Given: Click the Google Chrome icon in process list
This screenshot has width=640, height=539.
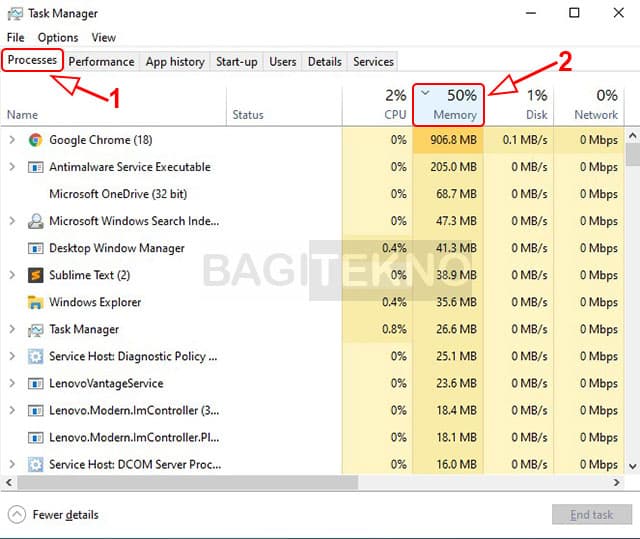Looking at the screenshot, I should pos(36,140).
